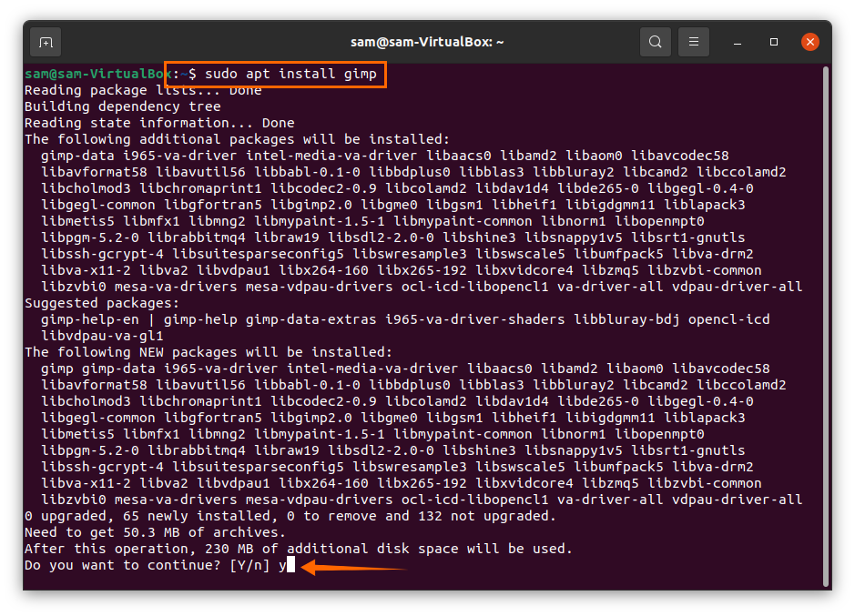Close the terminal window

810,42
